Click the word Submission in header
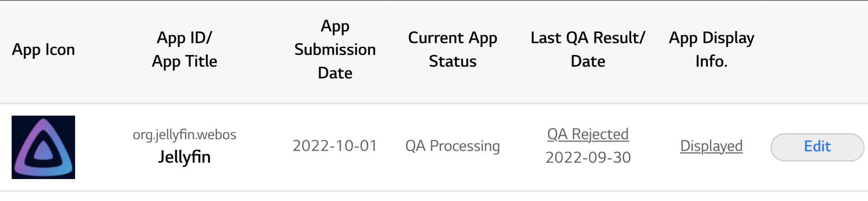The width and height of the screenshot is (868, 201). (335, 50)
